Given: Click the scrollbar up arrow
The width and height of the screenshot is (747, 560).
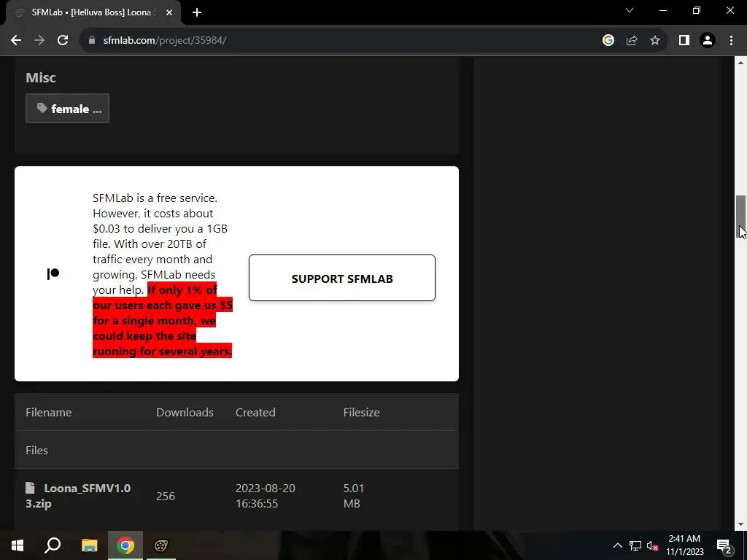Looking at the screenshot, I should pyautogui.click(x=740, y=63).
